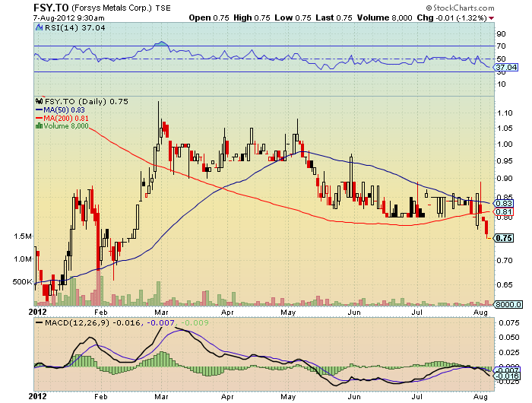The image size is (532, 403).
Task: Click the Jun label on price chart axis
Action: 354,312
